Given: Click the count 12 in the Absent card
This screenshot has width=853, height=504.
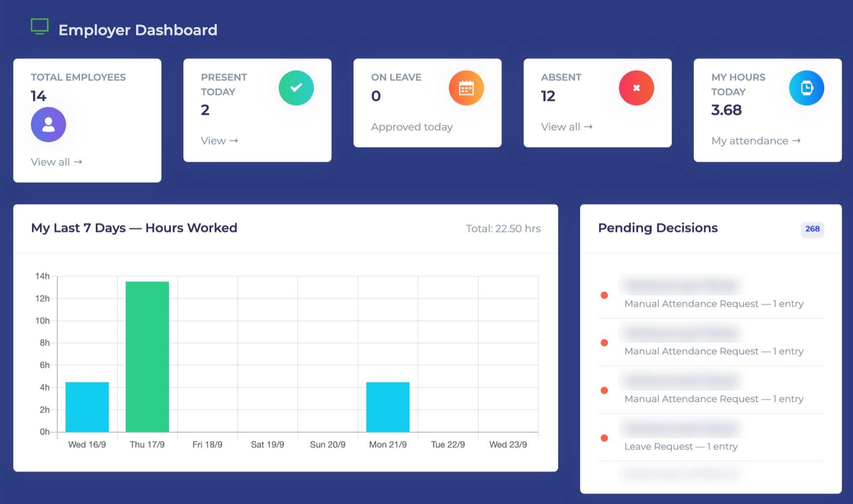Looking at the screenshot, I should (548, 96).
